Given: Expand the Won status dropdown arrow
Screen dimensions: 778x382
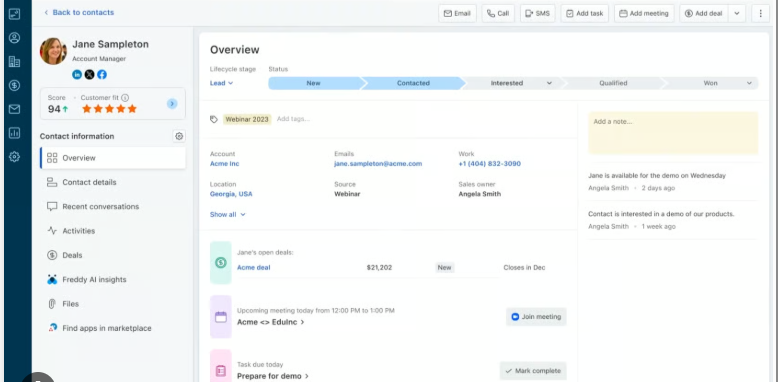Looking at the screenshot, I should pyautogui.click(x=749, y=83).
